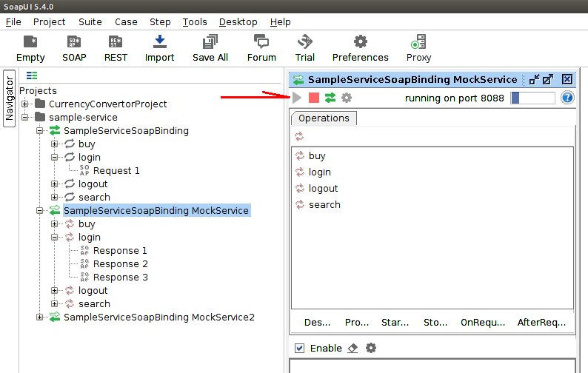Click the AfterReq... script tab
The image size is (588, 373).
coord(541,323)
